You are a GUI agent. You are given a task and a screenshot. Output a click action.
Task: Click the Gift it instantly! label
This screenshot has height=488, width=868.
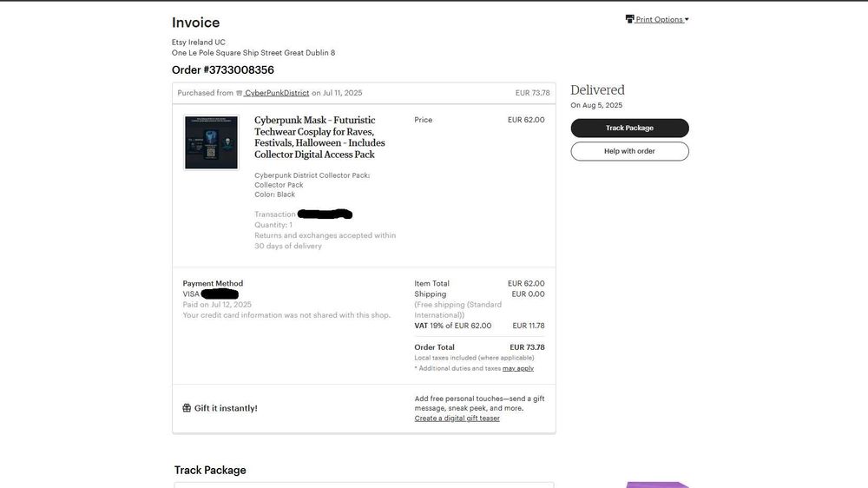(226, 408)
